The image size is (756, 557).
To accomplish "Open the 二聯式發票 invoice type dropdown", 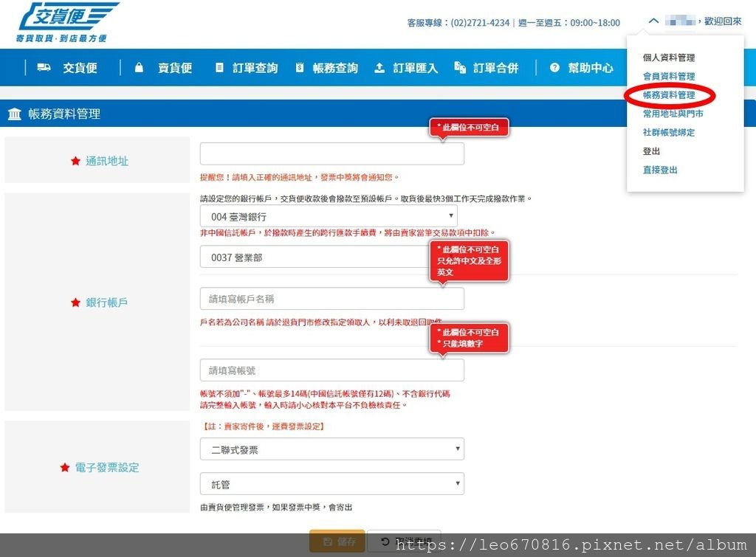I will pos(331,449).
